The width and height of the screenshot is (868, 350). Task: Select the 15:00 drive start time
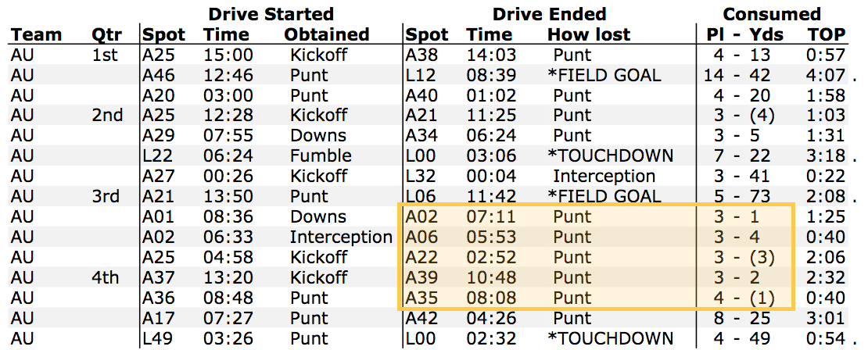[x=228, y=55]
